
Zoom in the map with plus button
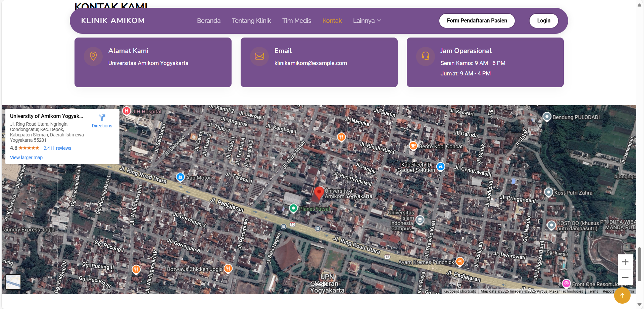point(625,262)
